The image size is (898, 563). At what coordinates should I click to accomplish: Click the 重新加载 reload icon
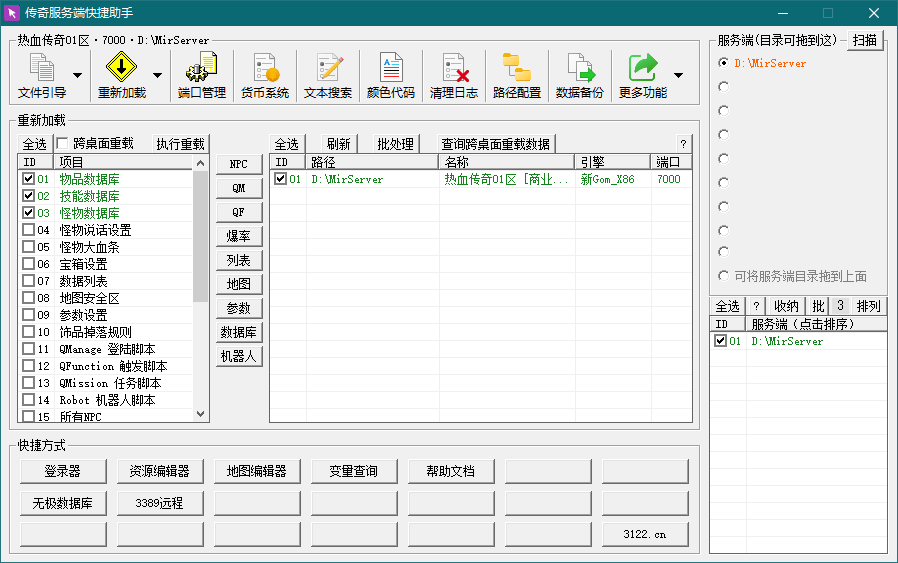tap(121, 76)
